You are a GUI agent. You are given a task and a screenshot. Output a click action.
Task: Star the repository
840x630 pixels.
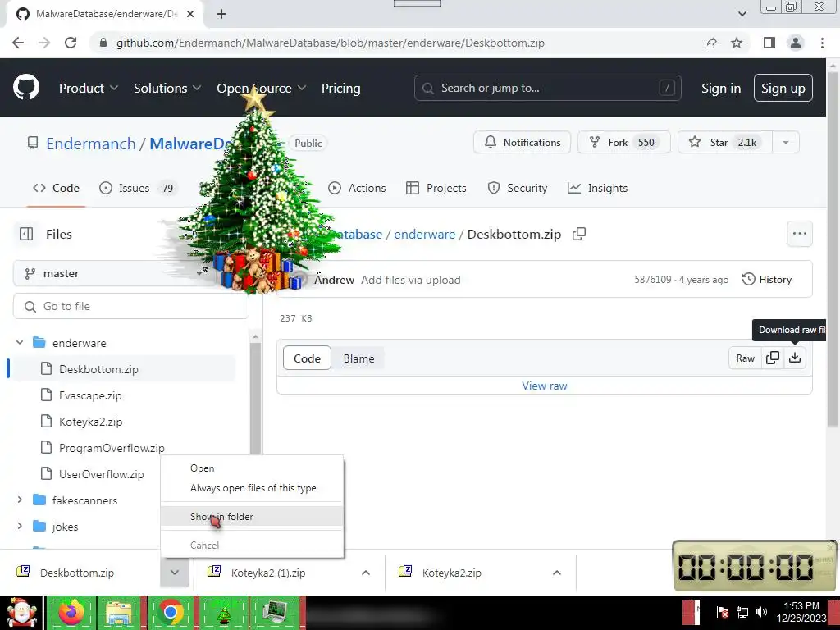click(x=725, y=143)
